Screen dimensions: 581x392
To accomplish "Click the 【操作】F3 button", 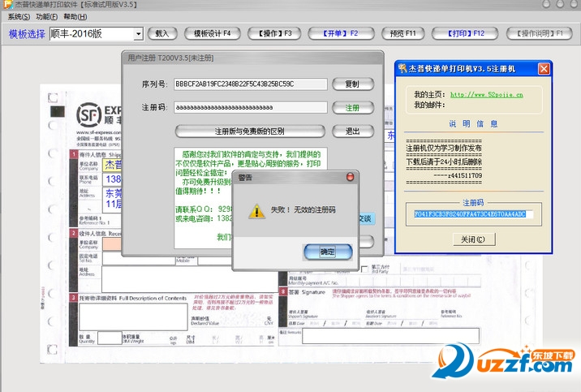I will (x=274, y=34).
